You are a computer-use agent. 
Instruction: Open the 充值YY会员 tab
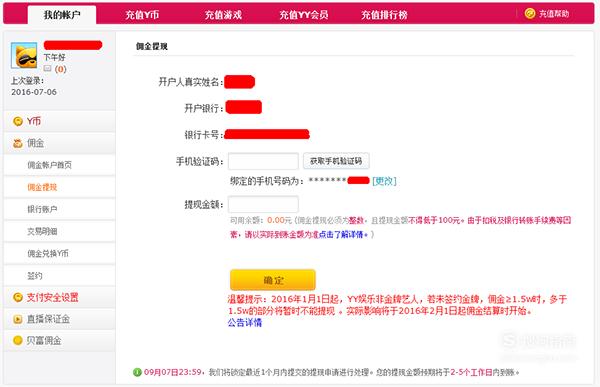(303, 15)
